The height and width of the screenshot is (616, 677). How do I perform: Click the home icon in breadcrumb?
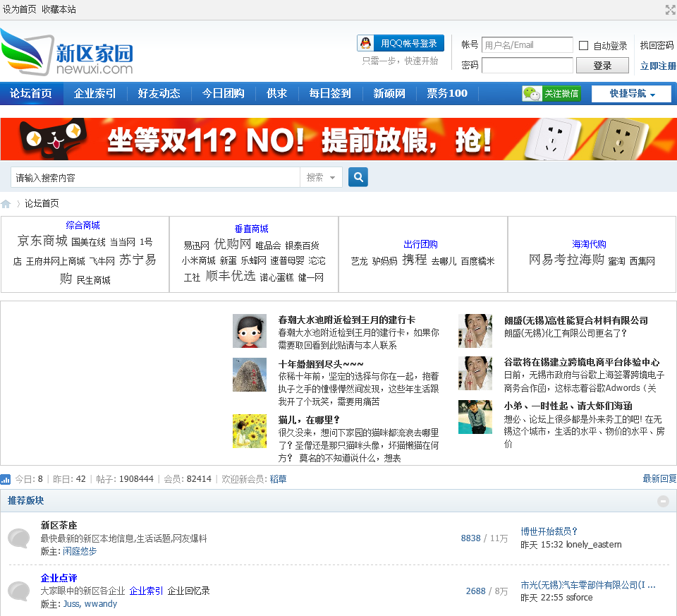(x=6, y=204)
